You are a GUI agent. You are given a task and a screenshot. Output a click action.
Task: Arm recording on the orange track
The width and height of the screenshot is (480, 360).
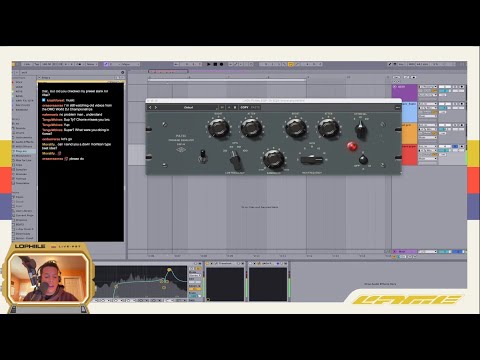click(462, 125)
